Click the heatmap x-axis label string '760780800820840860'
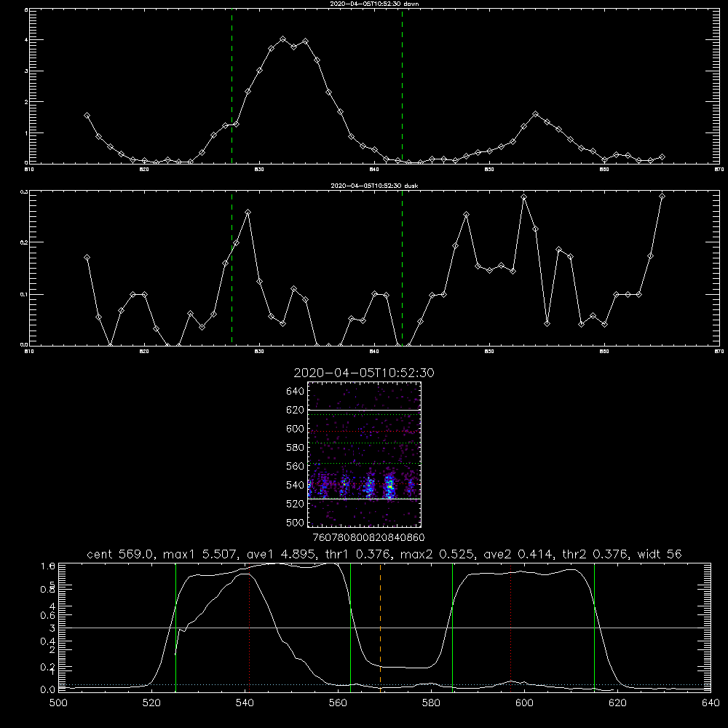The width and height of the screenshot is (728, 728). (368, 537)
